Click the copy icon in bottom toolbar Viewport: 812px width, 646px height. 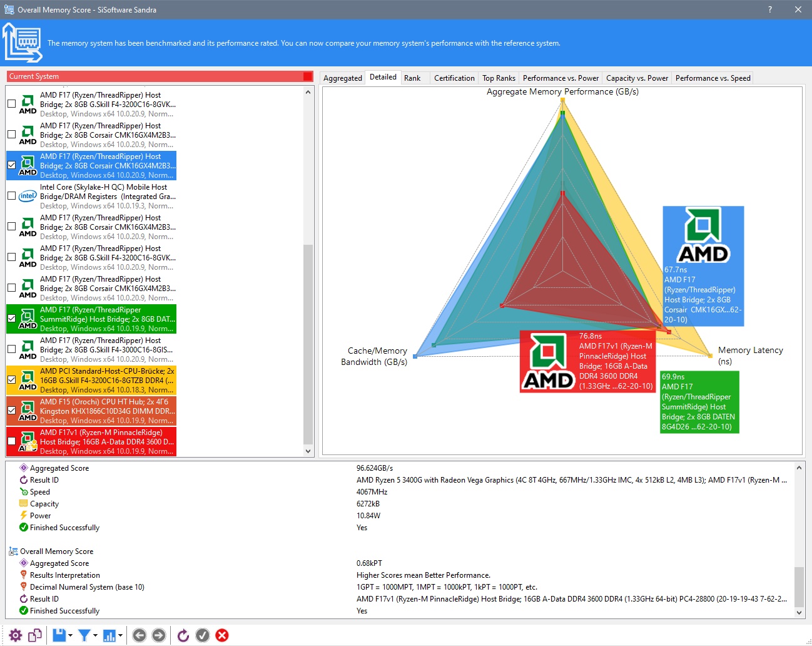[x=35, y=635]
